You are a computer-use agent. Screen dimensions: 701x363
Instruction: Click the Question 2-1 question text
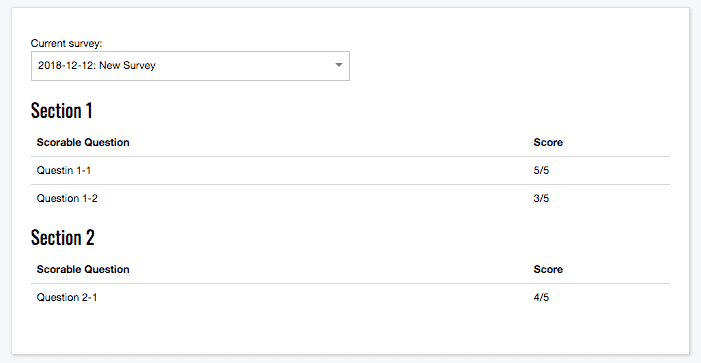click(67, 297)
